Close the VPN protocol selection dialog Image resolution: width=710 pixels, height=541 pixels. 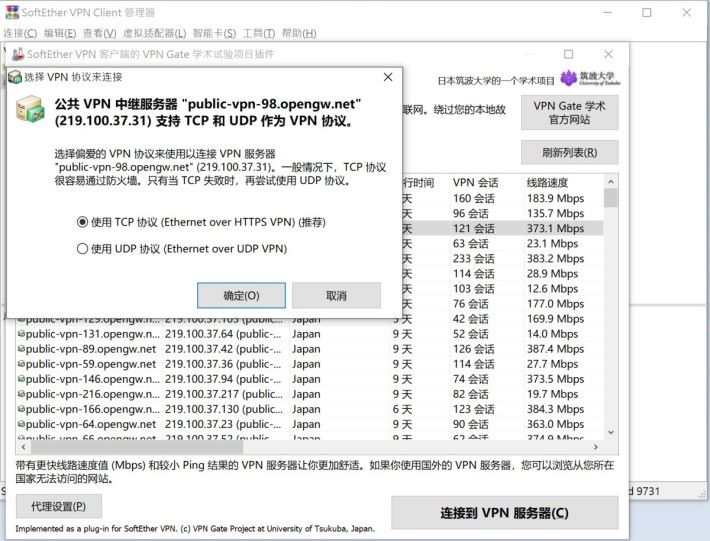tap(388, 77)
